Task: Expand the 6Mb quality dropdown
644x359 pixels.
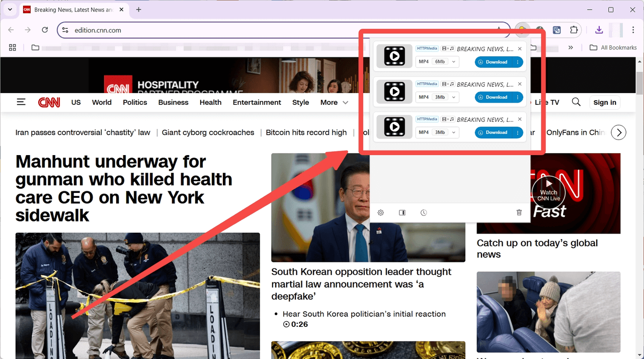Action: (452, 61)
